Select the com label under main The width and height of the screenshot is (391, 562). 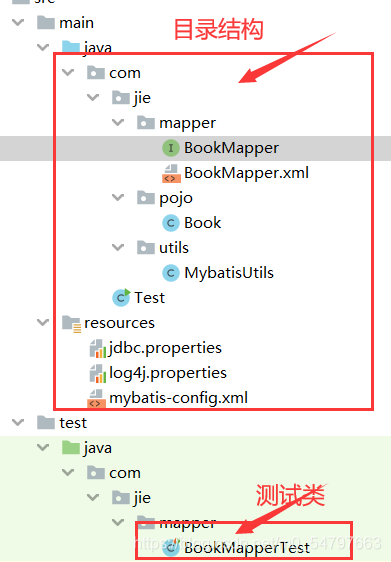click(125, 73)
